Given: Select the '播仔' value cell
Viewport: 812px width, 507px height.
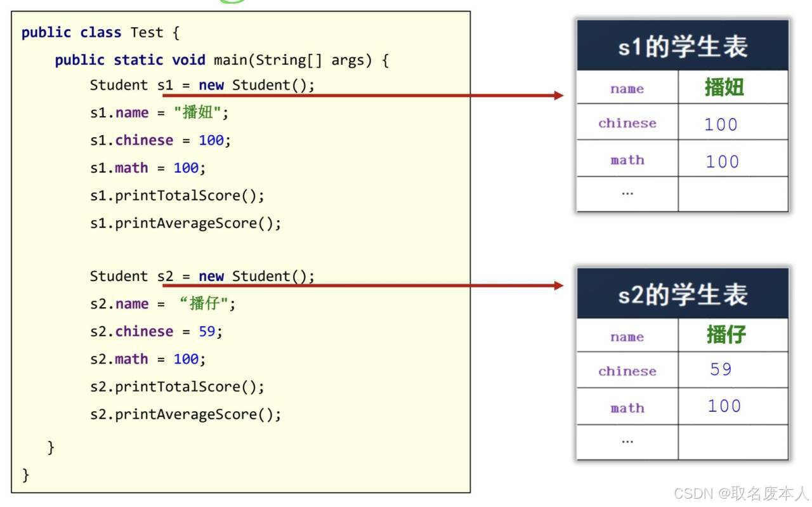Looking at the screenshot, I should pyautogui.click(x=733, y=336).
